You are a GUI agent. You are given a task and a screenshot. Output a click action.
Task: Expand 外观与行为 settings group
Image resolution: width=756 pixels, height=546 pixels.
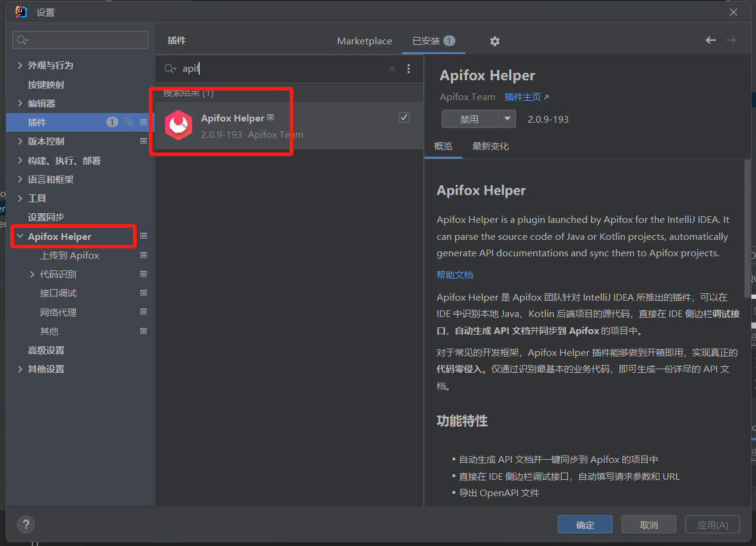coord(20,65)
